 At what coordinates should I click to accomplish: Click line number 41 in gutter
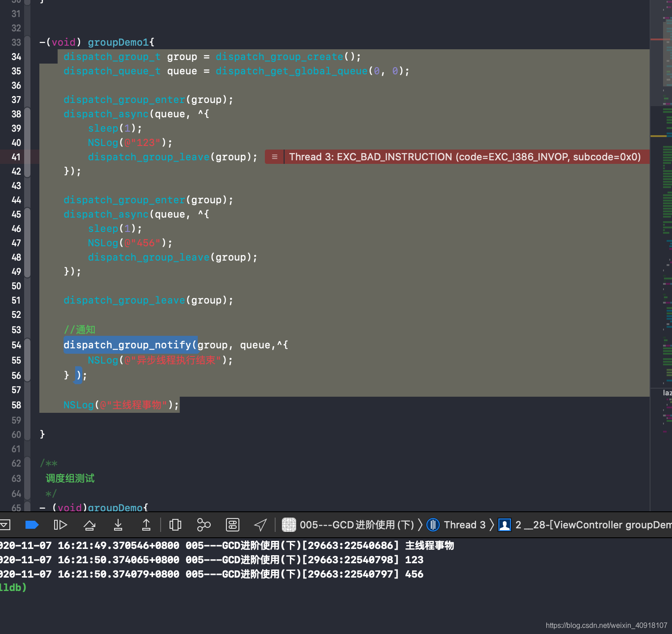[16, 157]
